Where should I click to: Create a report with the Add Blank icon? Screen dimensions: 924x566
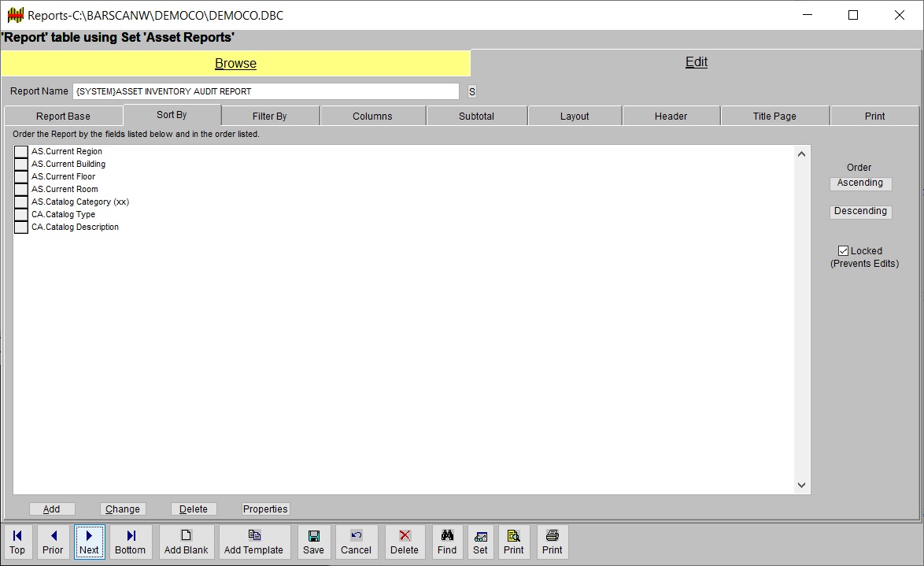[187, 542]
